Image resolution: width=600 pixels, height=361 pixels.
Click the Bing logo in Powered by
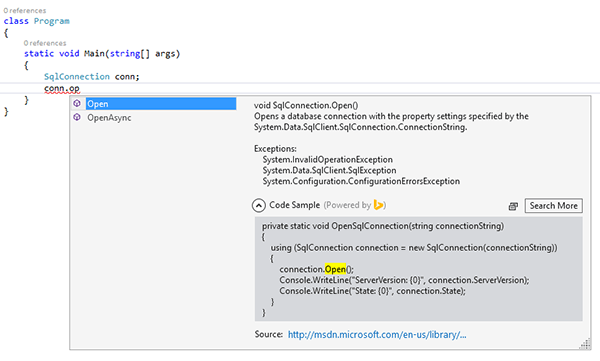pyautogui.click(x=378, y=205)
